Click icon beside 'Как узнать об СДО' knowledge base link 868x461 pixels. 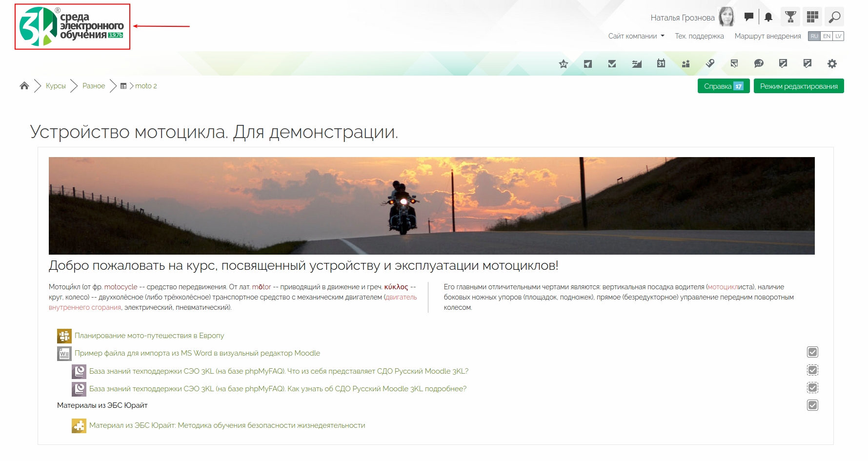point(79,389)
